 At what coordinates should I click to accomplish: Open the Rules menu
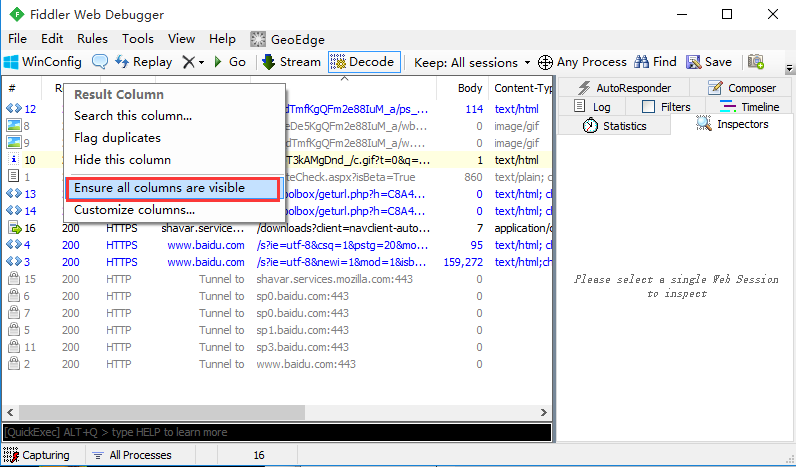point(92,39)
